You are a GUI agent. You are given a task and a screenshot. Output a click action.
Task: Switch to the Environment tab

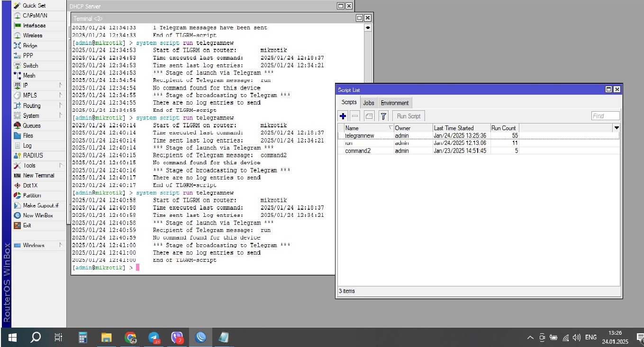pos(395,103)
